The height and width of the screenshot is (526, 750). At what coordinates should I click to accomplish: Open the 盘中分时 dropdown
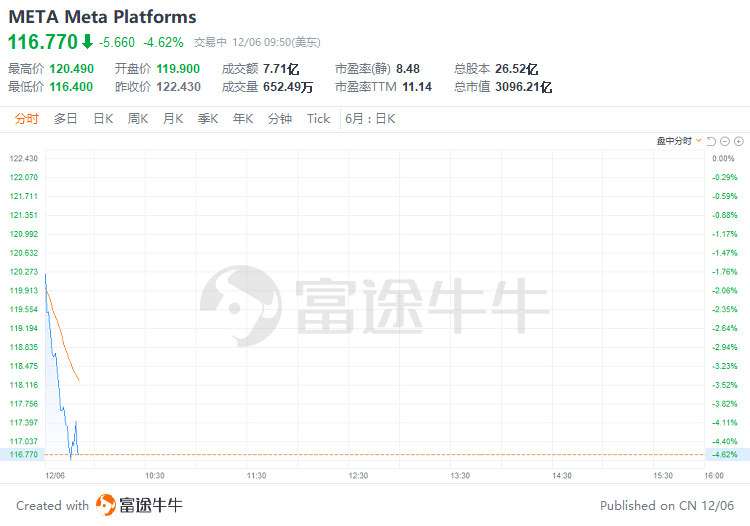click(x=679, y=141)
